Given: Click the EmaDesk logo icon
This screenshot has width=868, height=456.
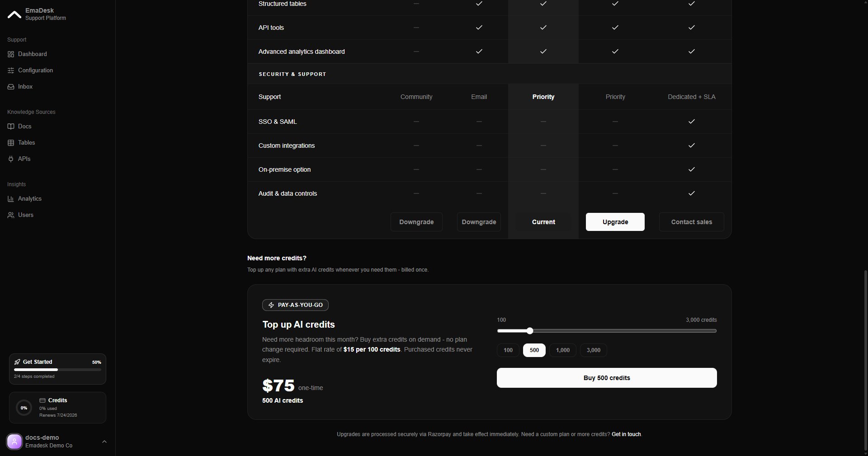Looking at the screenshot, I should [14, 14].
